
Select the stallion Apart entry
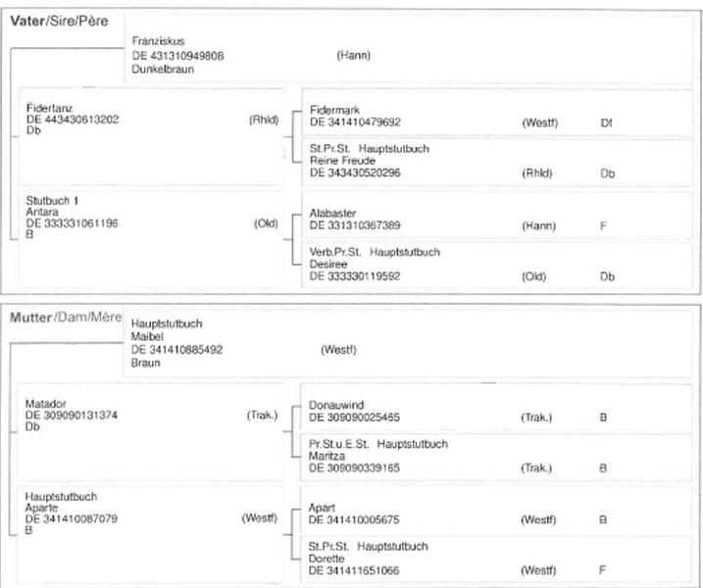point(323,508)
